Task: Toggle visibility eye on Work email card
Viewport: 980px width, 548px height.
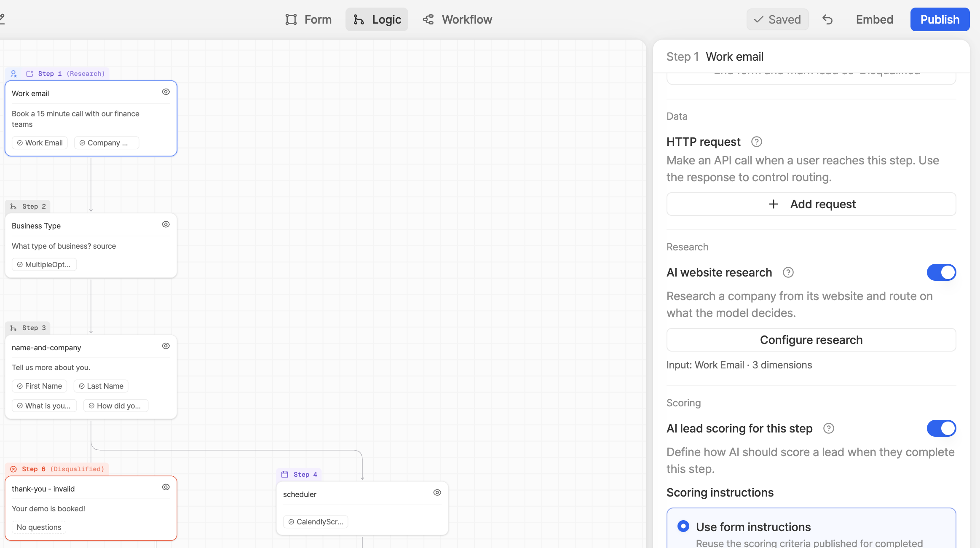Action: coord(166,92)
